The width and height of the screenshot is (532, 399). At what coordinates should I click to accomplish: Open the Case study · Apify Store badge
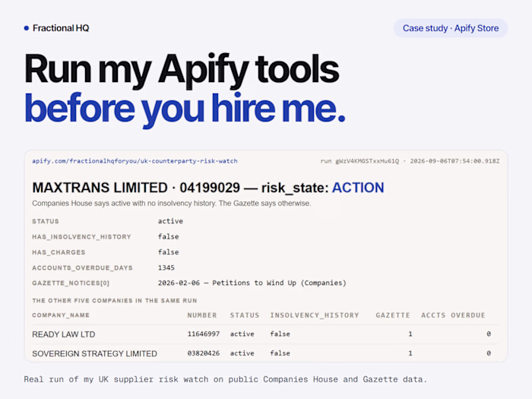pyautogui.click(x=451, y=28)
